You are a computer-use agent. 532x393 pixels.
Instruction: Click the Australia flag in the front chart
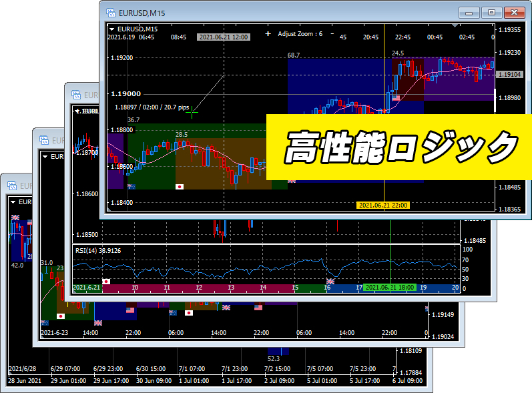(131, 187)
